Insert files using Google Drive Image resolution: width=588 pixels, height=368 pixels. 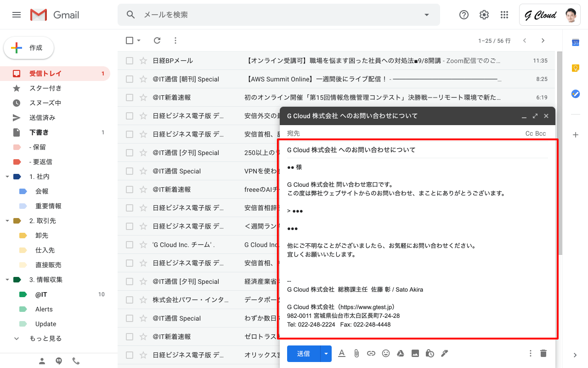(401, 353)
